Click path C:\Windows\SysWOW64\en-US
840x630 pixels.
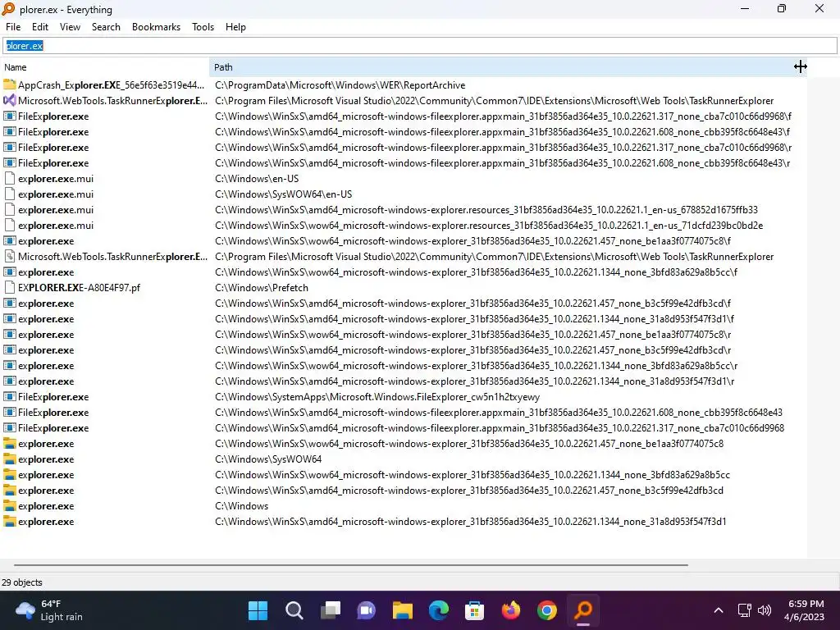pos(283,194)
